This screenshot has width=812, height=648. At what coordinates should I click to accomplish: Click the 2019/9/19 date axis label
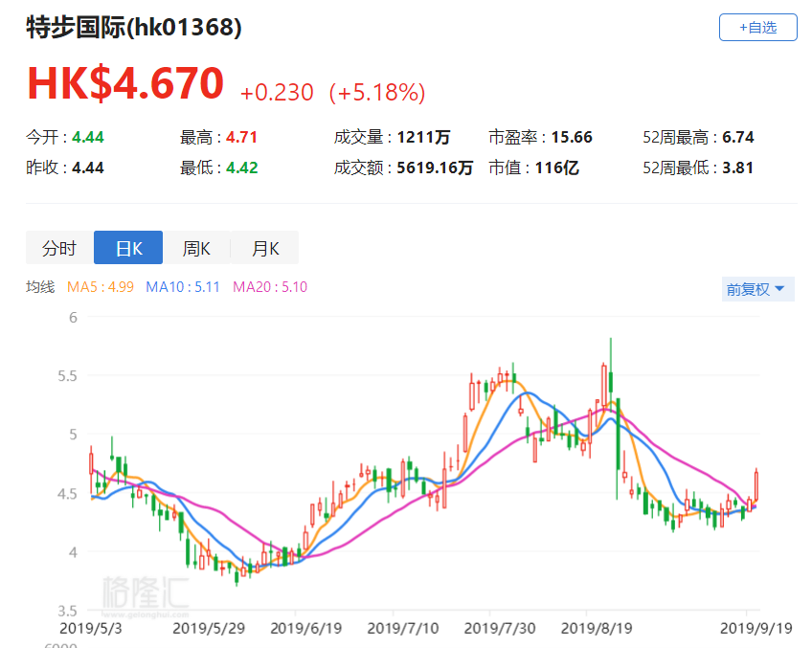(756, 628)
